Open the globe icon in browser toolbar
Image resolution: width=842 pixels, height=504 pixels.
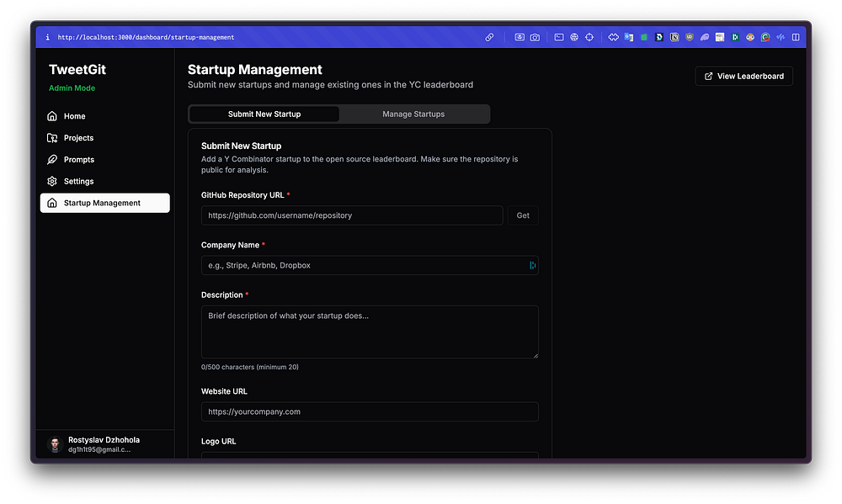(573, 37)
